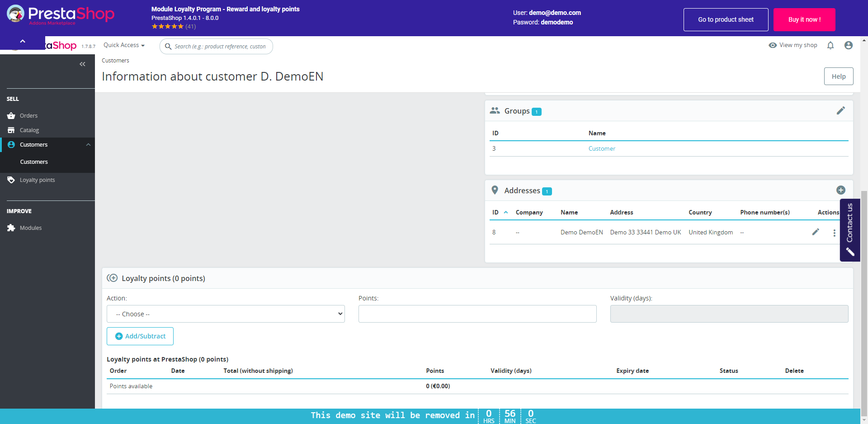Open more actions menu for address 8
Screen dimensions: 868x424
(834, 233)
